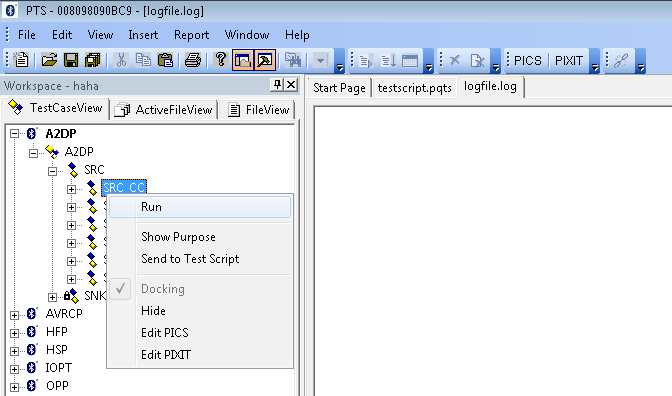Open the Report menu
The height and width of the screenshot is (396, 672).
192,35
